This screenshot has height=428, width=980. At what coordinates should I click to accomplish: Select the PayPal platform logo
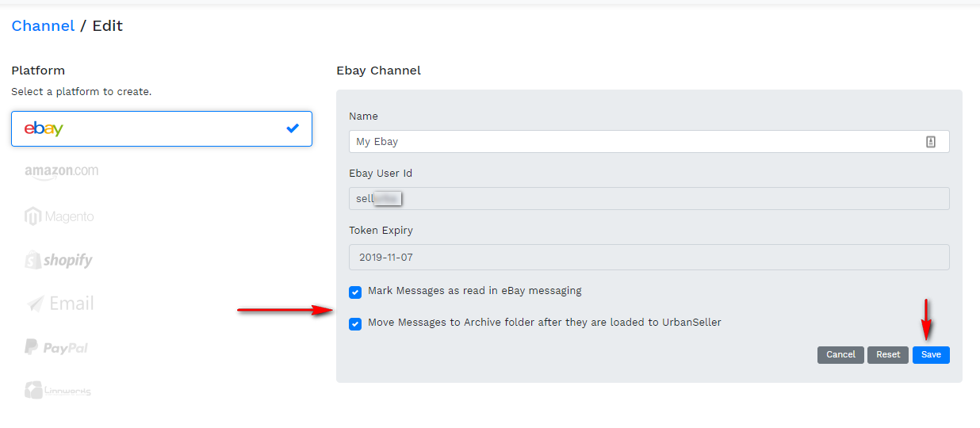[x=56, y=347]
